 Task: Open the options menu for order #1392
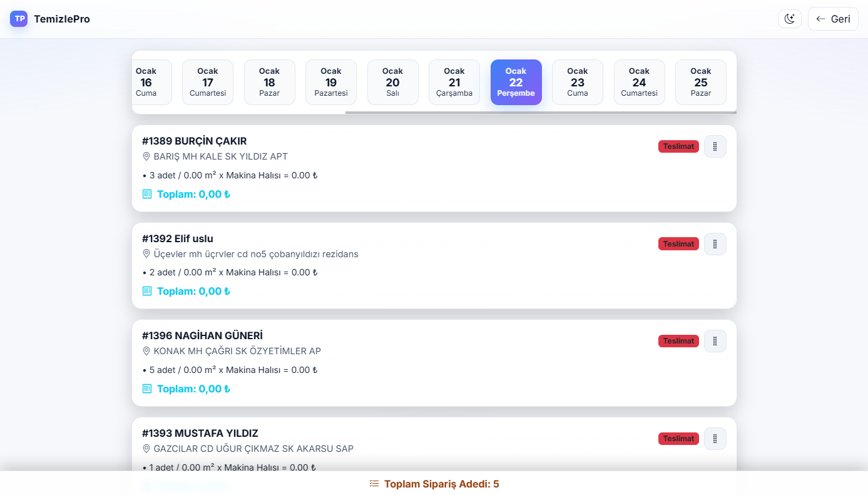point(715,244)
